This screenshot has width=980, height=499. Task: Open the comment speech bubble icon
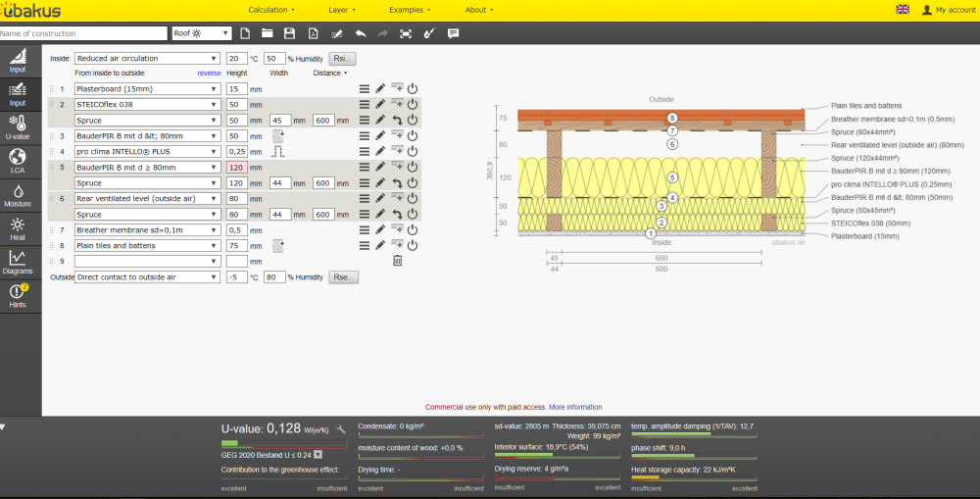click(453, 33)
